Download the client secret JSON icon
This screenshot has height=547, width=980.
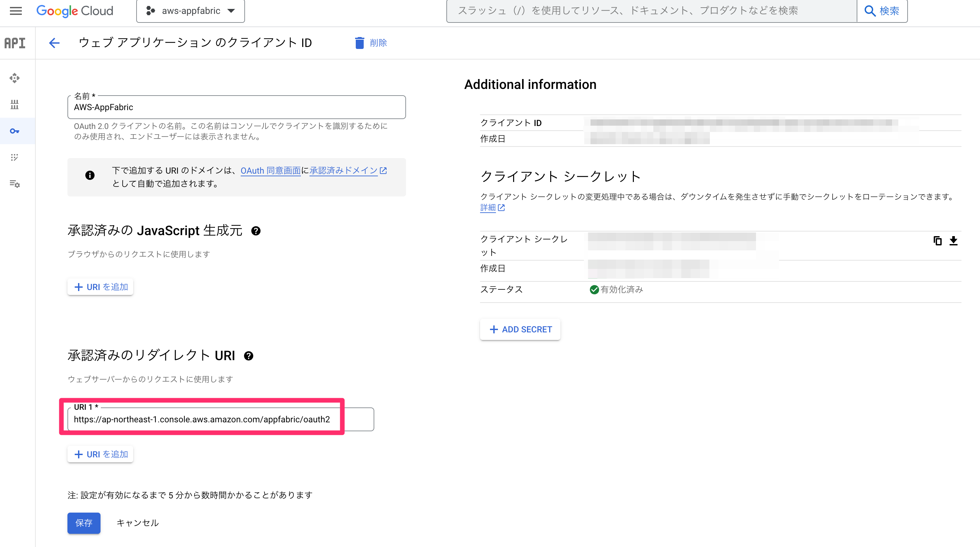coord(953,240)
